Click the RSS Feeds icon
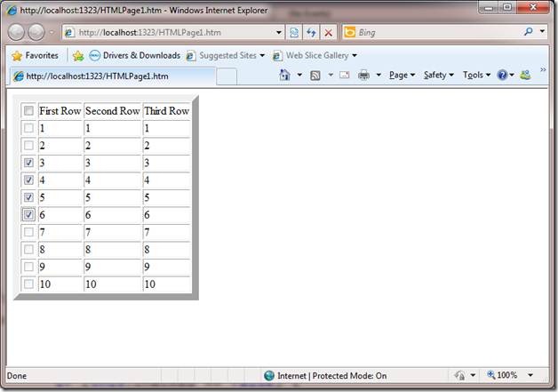Viewport: 558px width, 392px height. [315, 76]
